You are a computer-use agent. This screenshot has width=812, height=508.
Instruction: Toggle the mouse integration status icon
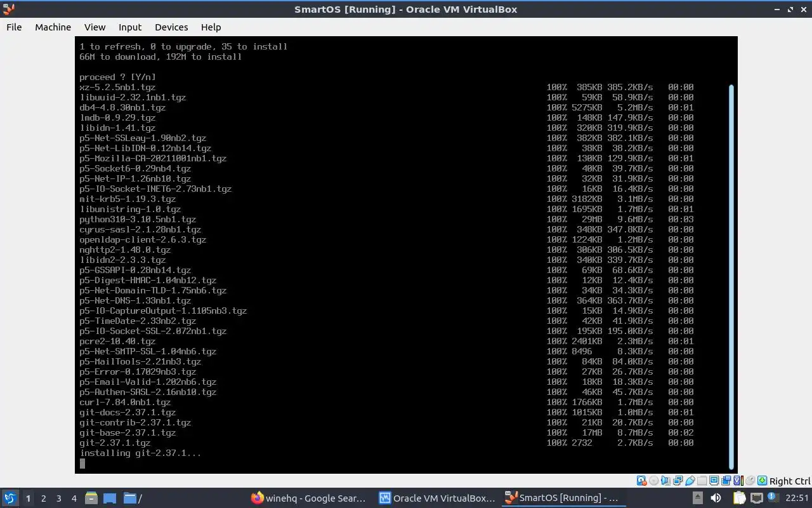click(x=750, y=481)
